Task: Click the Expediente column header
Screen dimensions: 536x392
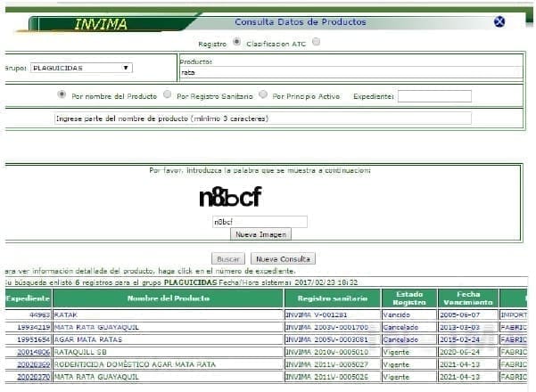Action: 29,298
